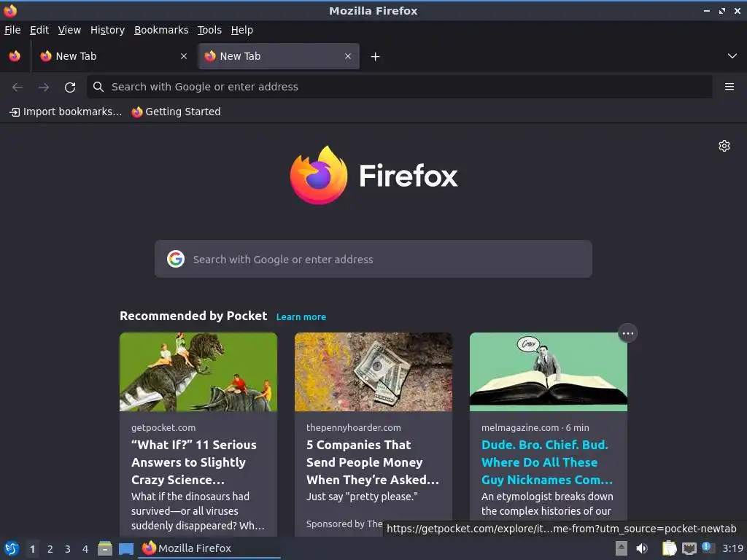747x560 pixels.
Task: Click the thepennyhoarder.com source text
Action: pyautogui.click(x=354, y=427)
